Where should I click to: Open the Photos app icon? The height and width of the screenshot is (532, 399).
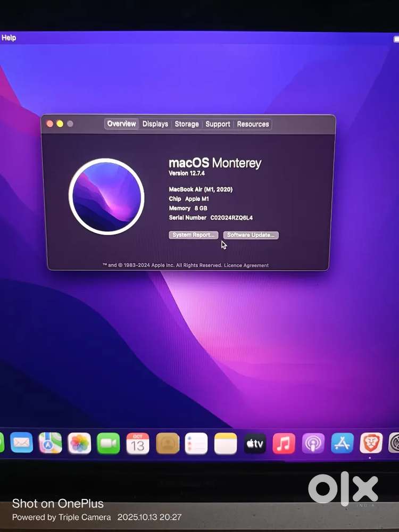pyautogui.click(x=80, y=443)
